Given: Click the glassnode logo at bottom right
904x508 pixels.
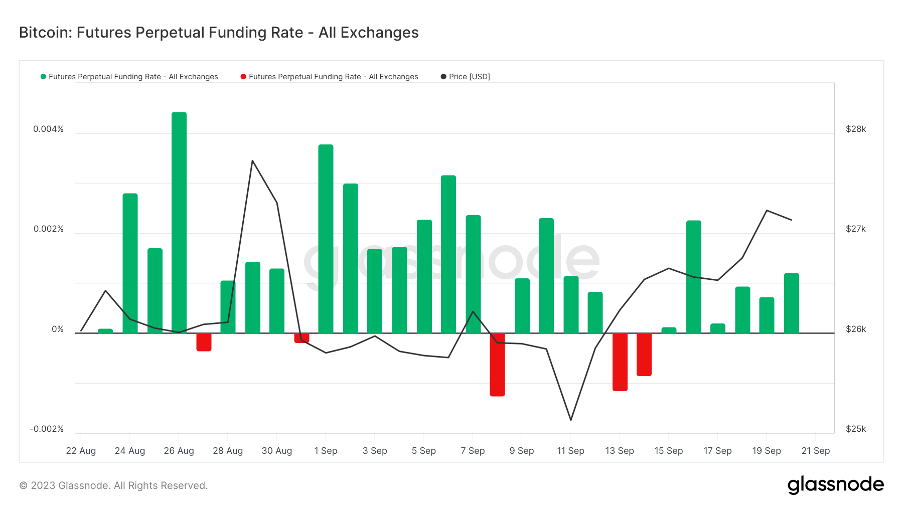Looking at the screenshot, I should [835, 485].
